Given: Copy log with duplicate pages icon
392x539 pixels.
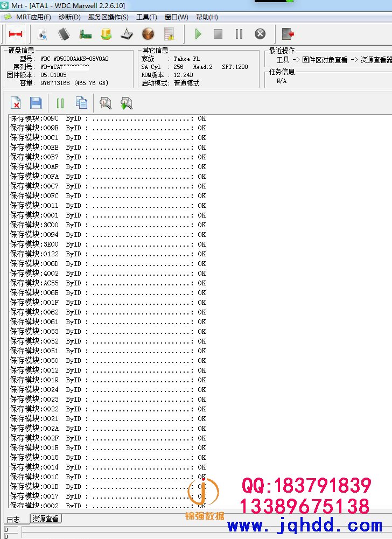Looking at the screenshot, I should click(81, 103).
